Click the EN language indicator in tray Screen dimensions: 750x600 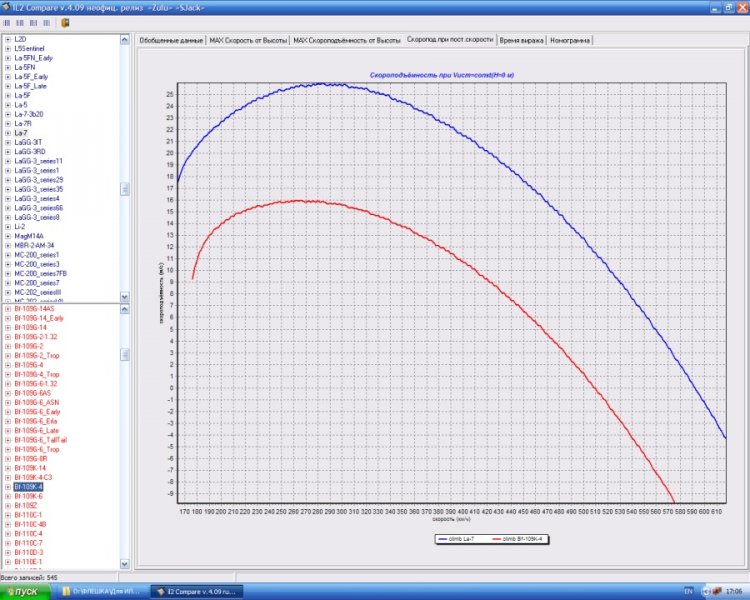[x=686, y=592]
